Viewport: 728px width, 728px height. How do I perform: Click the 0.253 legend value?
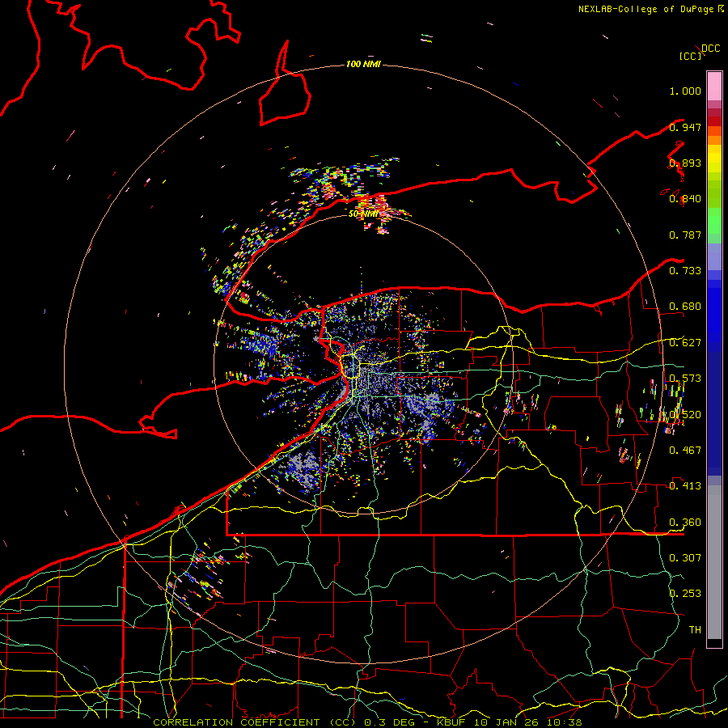(685, 594)
